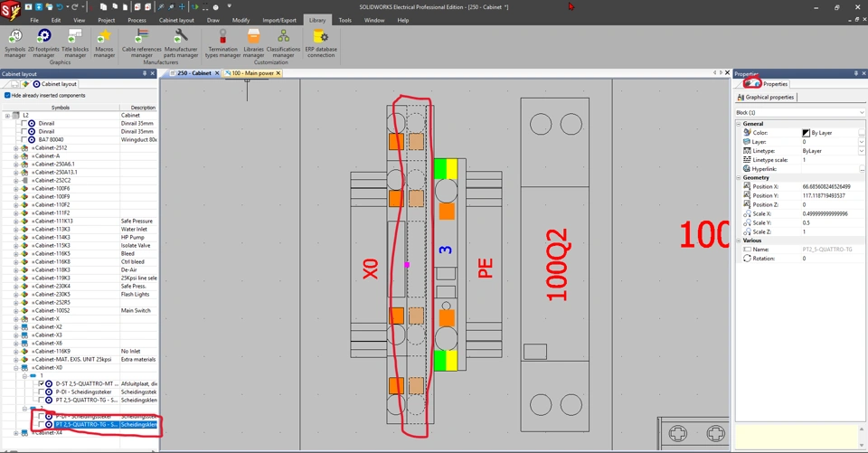
Task: Collapse the General properties section
Action: click(x=739, y=124)
